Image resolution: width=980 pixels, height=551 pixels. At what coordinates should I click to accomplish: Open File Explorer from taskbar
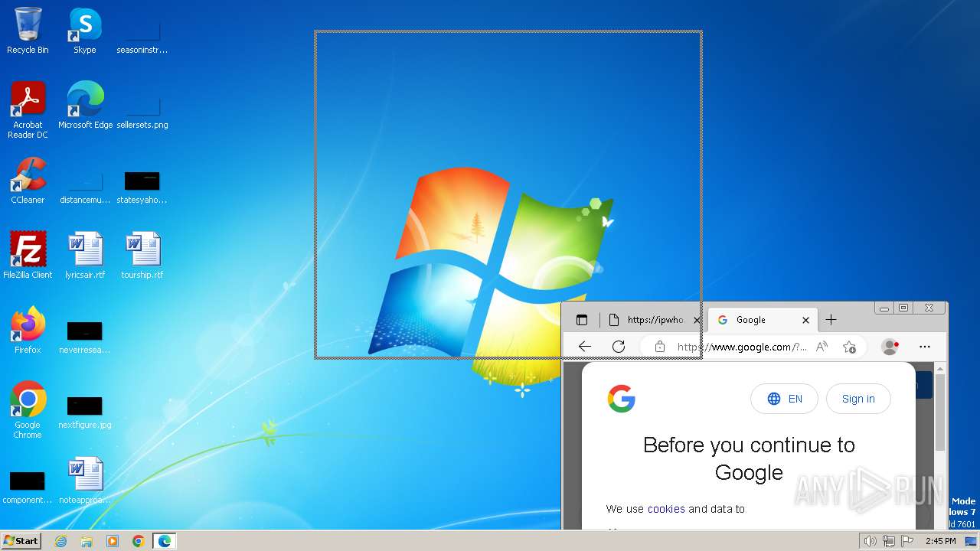tap(87, 541)
